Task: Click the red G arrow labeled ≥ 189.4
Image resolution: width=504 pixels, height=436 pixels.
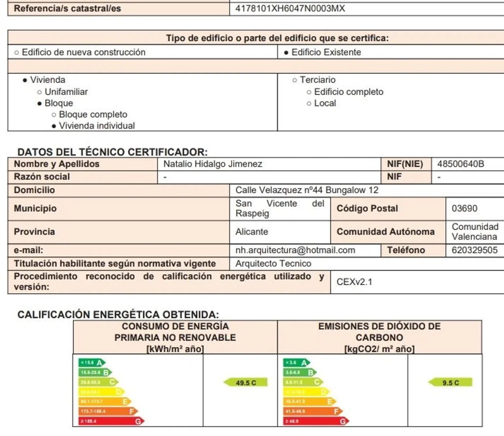Action: coord(112,421)
